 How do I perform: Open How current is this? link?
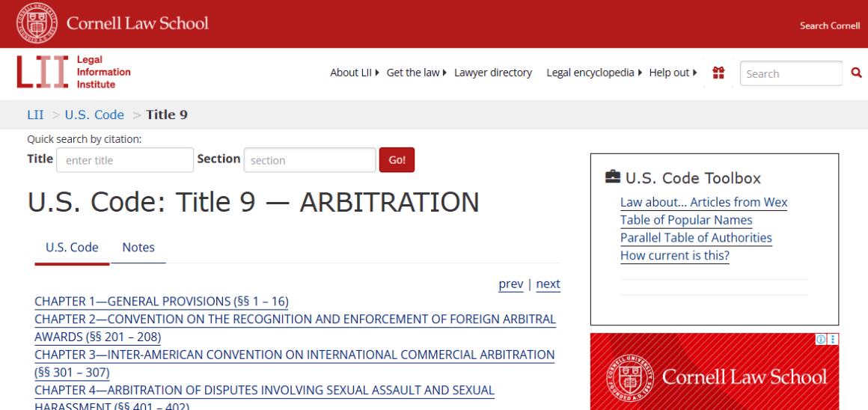click(x=675, y=255)
